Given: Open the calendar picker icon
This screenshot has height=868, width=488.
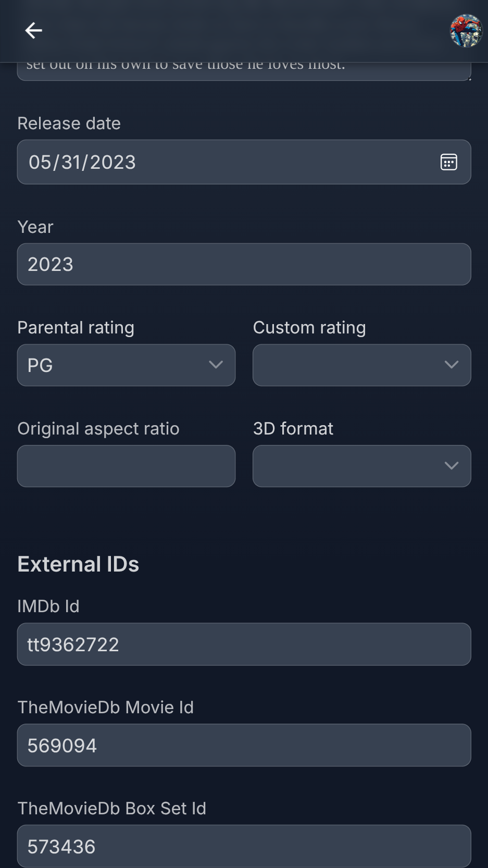Looking at the screenshot, I should [448, 163].
